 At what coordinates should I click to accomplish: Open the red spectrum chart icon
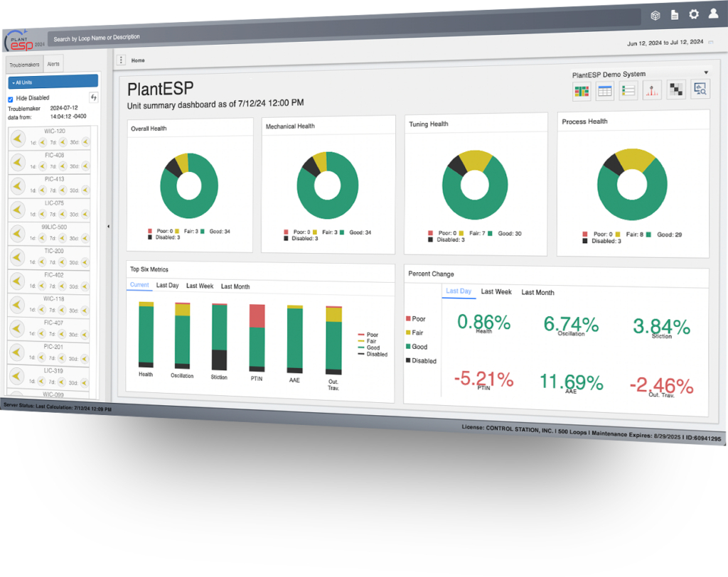click(x=652, y=90)
